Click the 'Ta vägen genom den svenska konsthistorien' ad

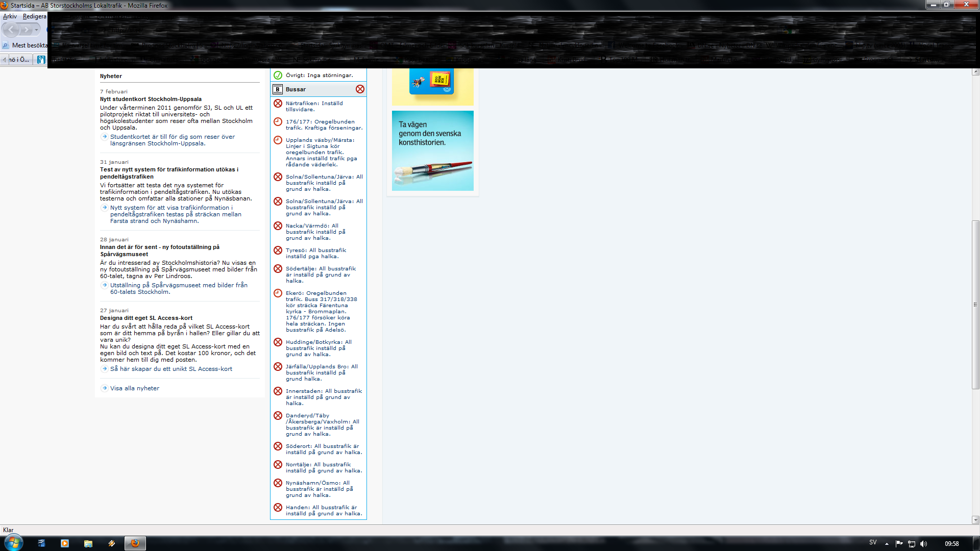432,151
